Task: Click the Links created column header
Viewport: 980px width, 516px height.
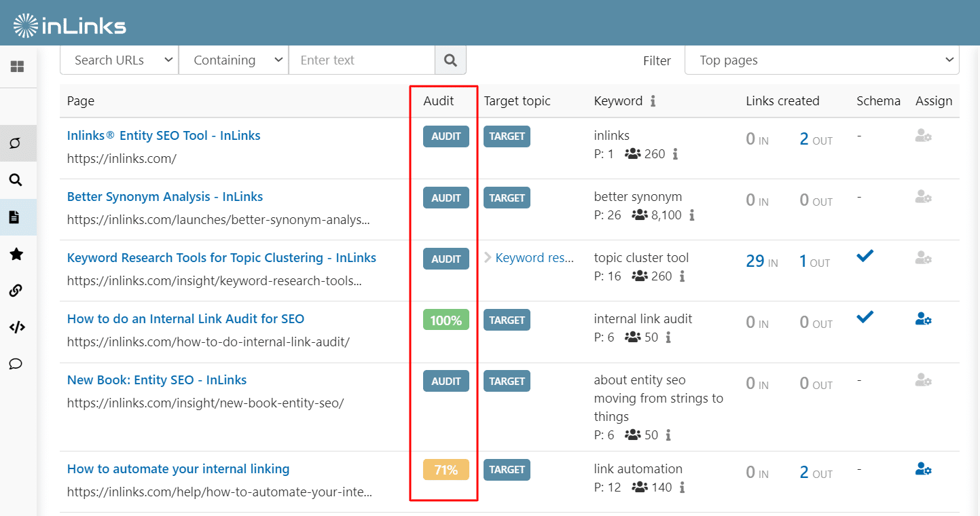Action: click(x=782, y=101)
